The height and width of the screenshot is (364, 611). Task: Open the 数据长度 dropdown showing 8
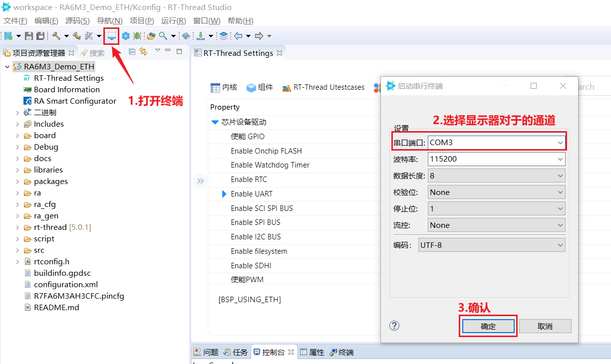pos(560,176)
